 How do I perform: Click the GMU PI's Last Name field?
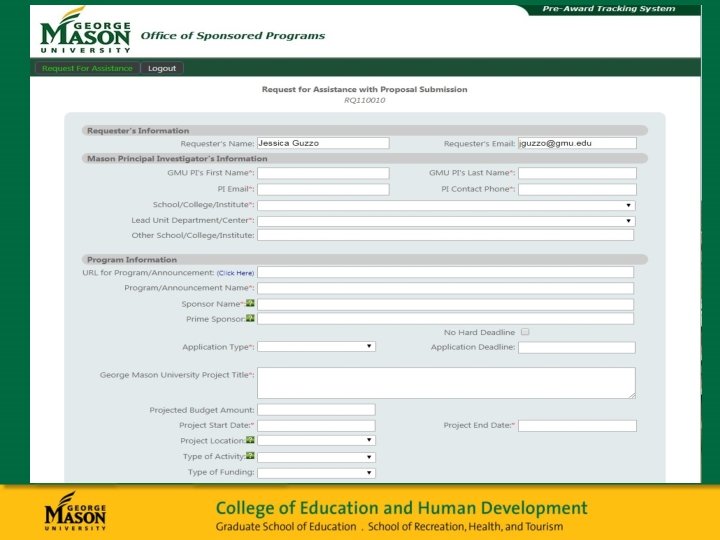tap(577, 173)
